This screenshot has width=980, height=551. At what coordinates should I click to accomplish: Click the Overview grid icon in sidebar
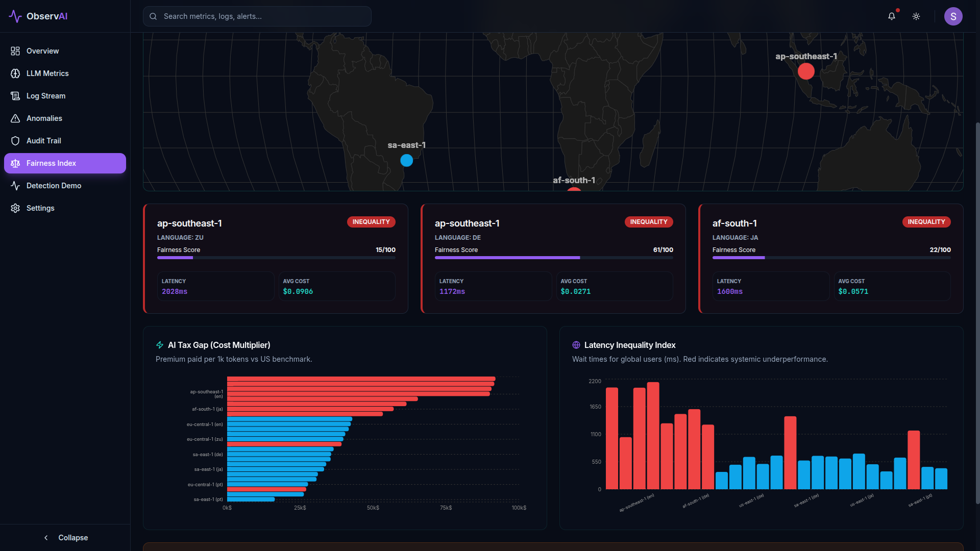pyautogui.click(x=15, y=51)
